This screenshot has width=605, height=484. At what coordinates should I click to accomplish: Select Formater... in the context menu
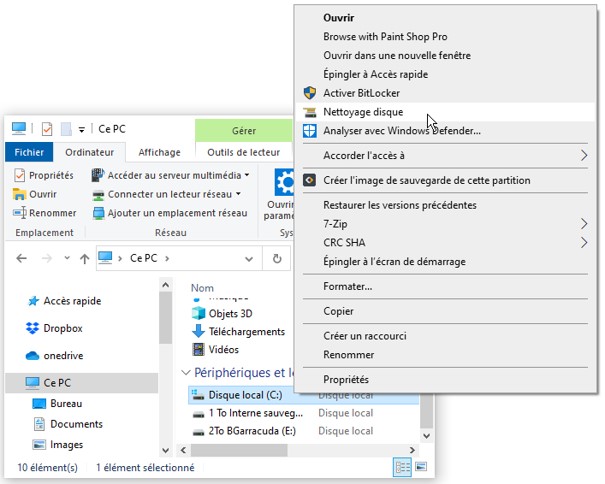pyautogui.click(x=347, y=286)
